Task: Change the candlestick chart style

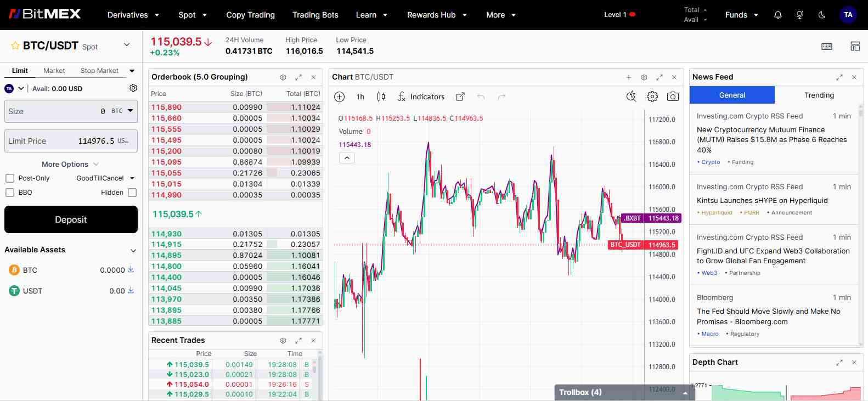Action: pyautogui.click(x=381, y=97)
